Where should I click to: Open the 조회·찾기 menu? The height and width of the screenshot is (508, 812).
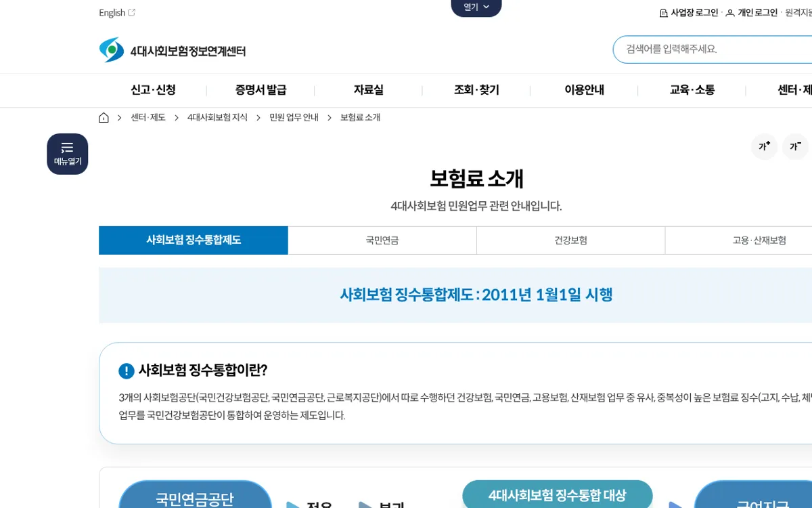[x=476, y=90]
